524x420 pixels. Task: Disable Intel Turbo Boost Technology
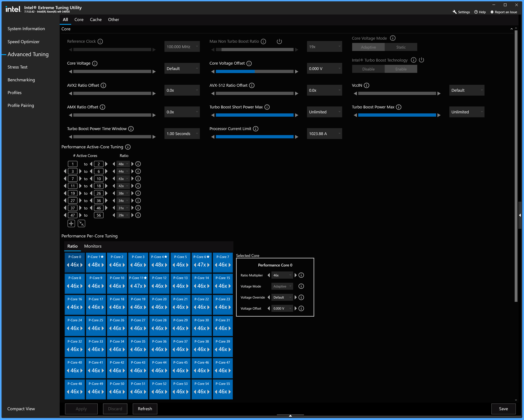tap(368, 69)
